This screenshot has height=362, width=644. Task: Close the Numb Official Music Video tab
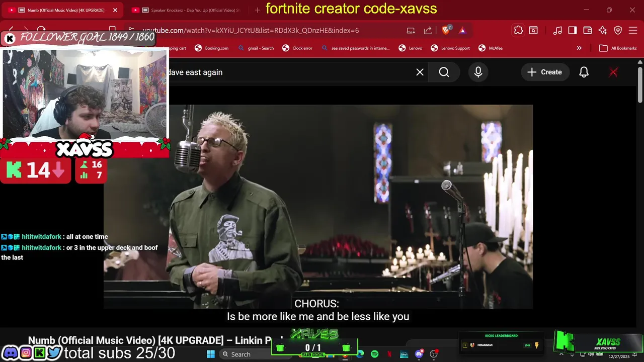(115, 10)
